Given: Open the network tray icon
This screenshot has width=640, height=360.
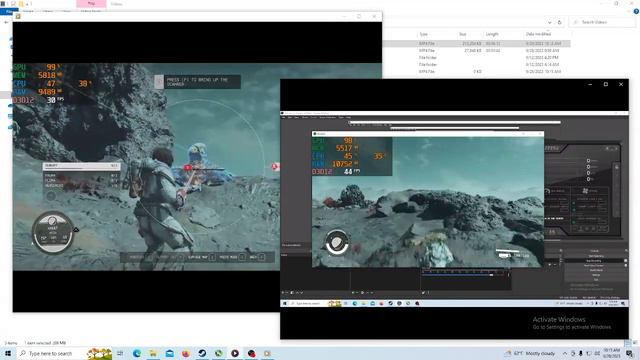Looking at the screenshot, I should click(589, 353).
